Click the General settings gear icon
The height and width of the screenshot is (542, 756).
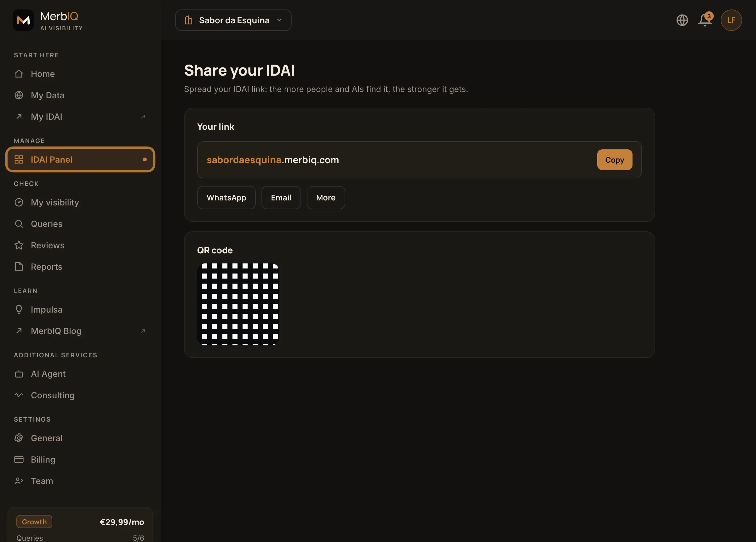[x=19, y=438]
